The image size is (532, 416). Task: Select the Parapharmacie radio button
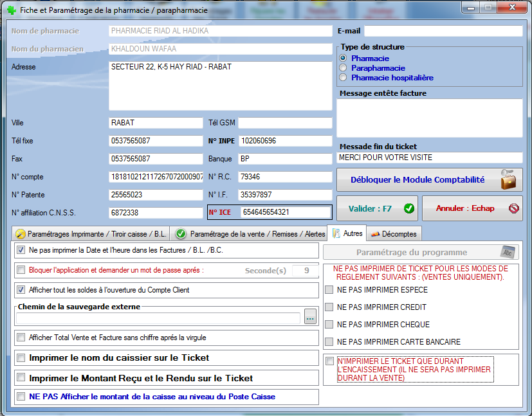pos(344,68)
